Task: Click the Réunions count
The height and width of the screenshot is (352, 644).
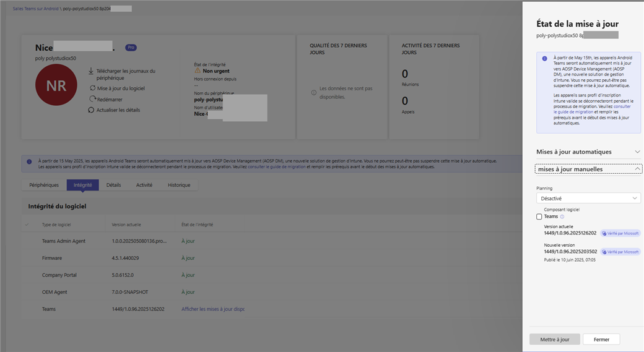Action: (x=405, y=74)
